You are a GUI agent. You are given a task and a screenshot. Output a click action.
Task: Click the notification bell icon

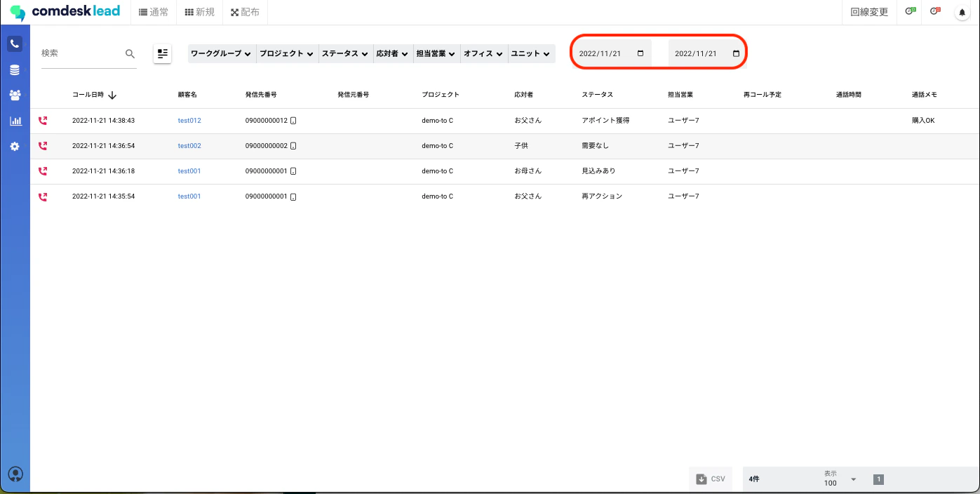pos(962,13)
